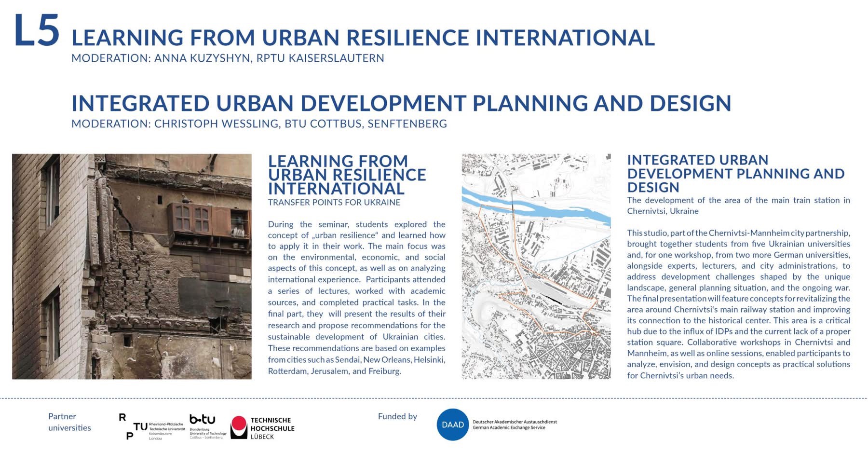Click the RPTU Kaiserslautern-Landau logo
868x453 pixels.
(x=151, y=426)
